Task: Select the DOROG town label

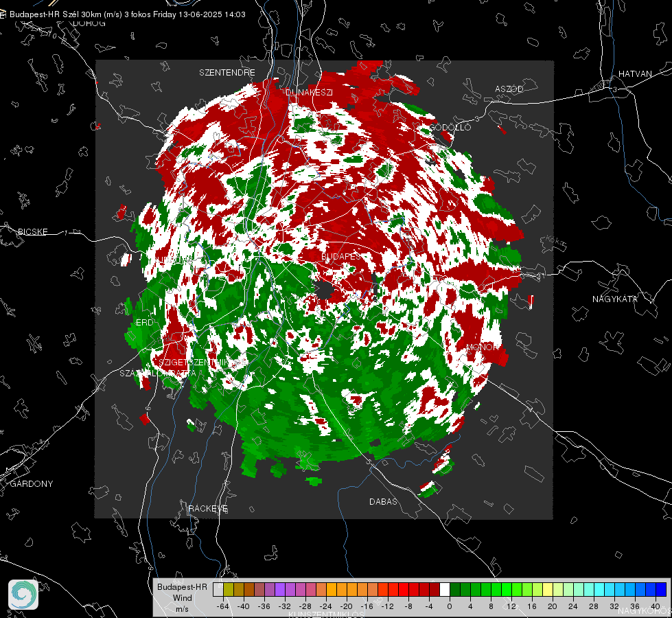Action: 89,23
